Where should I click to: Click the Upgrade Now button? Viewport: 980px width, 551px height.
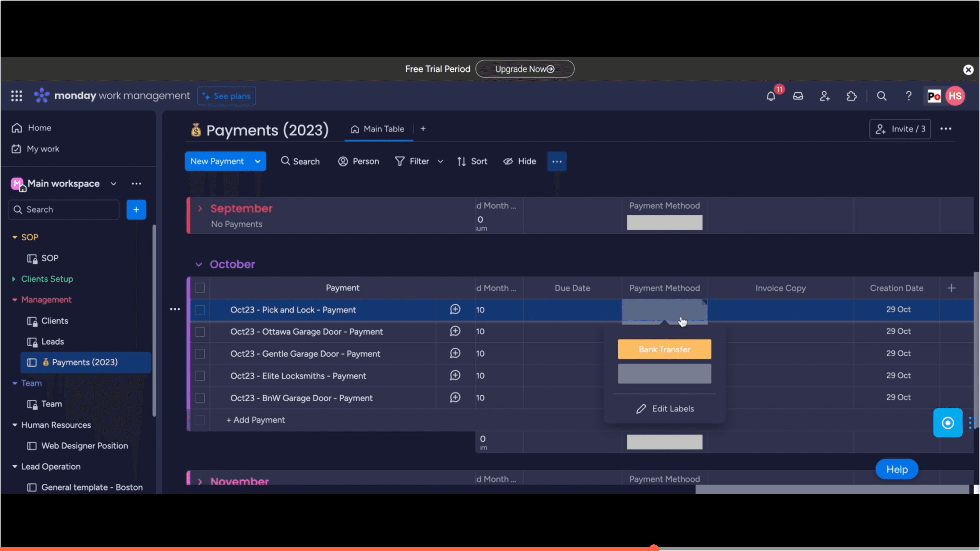click(525, 69)
